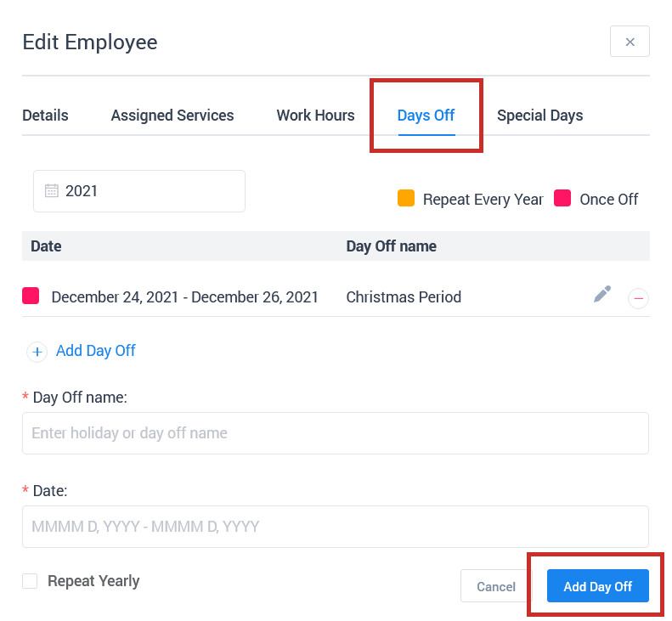Enable the Repeat Yearly checkbox

[30, 581]
